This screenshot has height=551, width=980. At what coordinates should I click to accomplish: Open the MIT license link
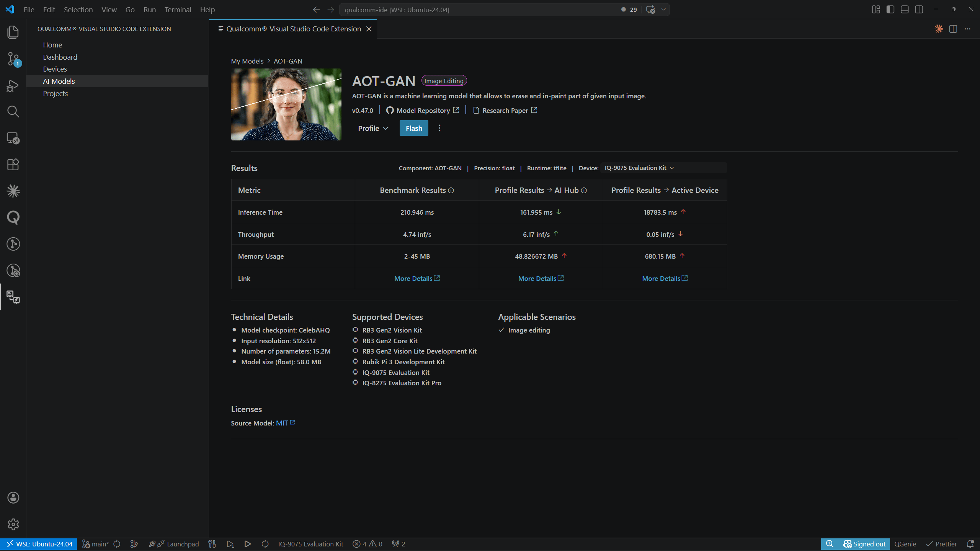pos(285,423)
